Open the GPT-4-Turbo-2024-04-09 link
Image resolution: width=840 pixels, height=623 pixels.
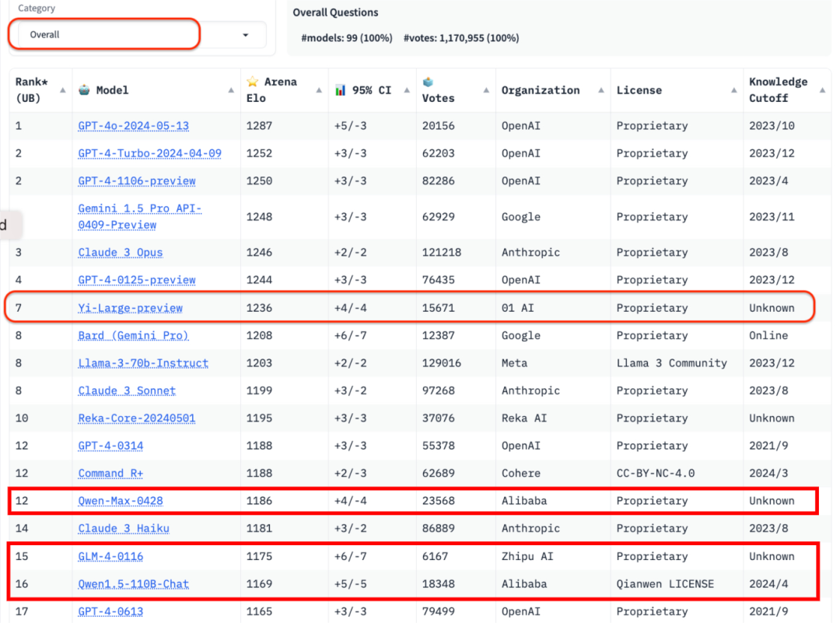pos(149,154)
